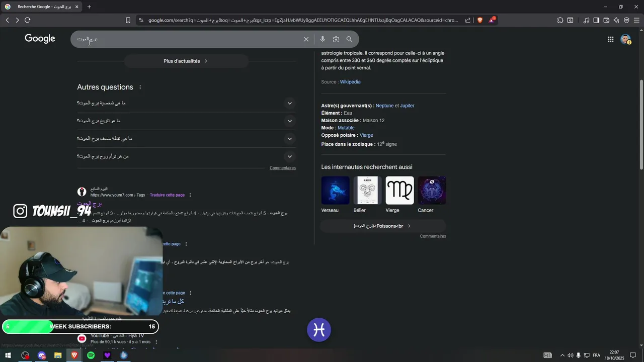Expand question من هو توأم روح برج الحوت
The height and width of the screenshot is (362, 644).
tap(186, 156)
